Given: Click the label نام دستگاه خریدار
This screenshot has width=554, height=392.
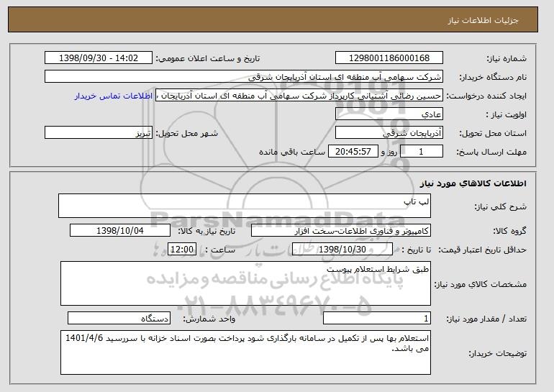Looking at the screenshot, I should 493,77.
